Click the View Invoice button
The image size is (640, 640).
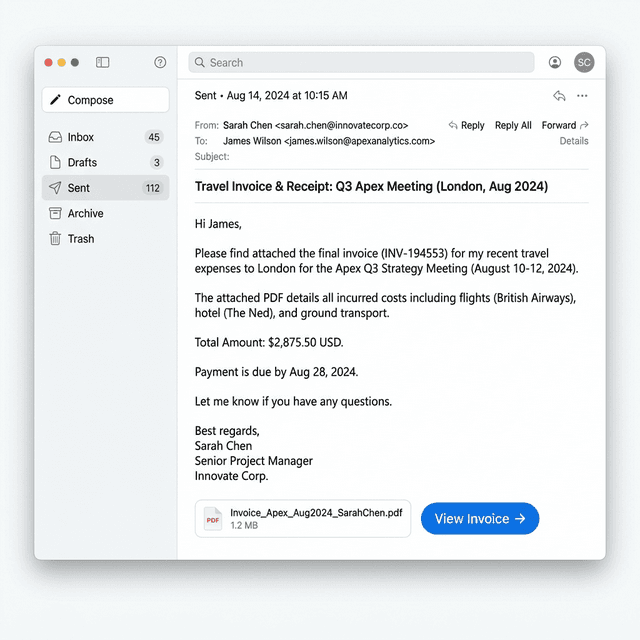pos(480,518)
